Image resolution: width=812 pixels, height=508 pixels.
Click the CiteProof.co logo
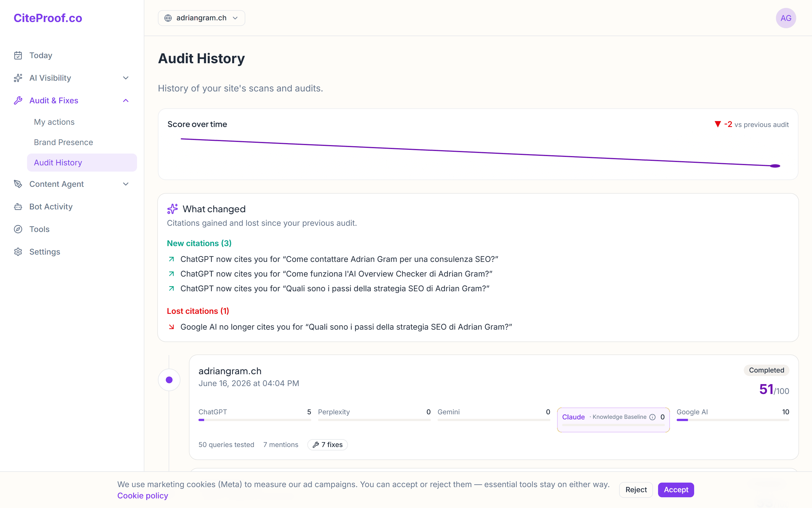click(x=48, y=18)
